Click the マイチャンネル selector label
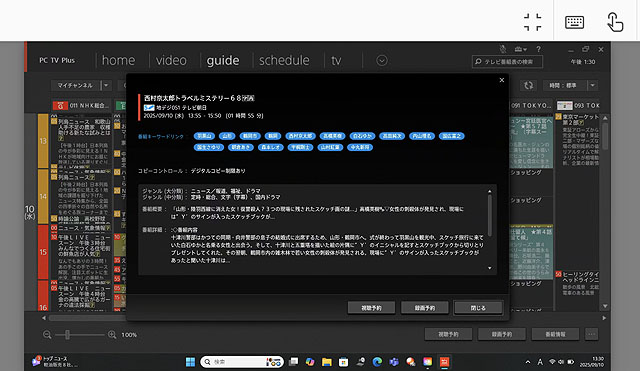The image size is (640, 371). click(76, 85)
